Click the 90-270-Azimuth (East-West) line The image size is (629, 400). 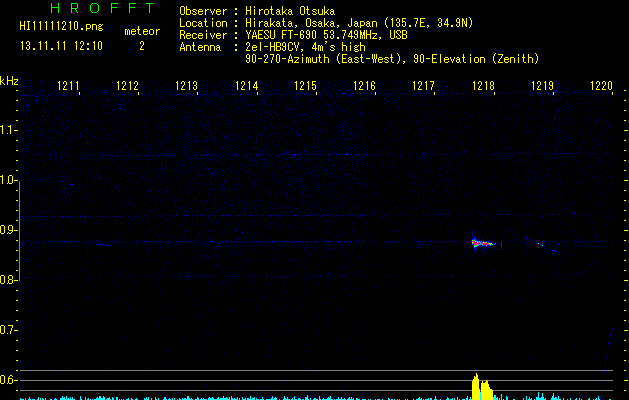[x=392, y=59]
